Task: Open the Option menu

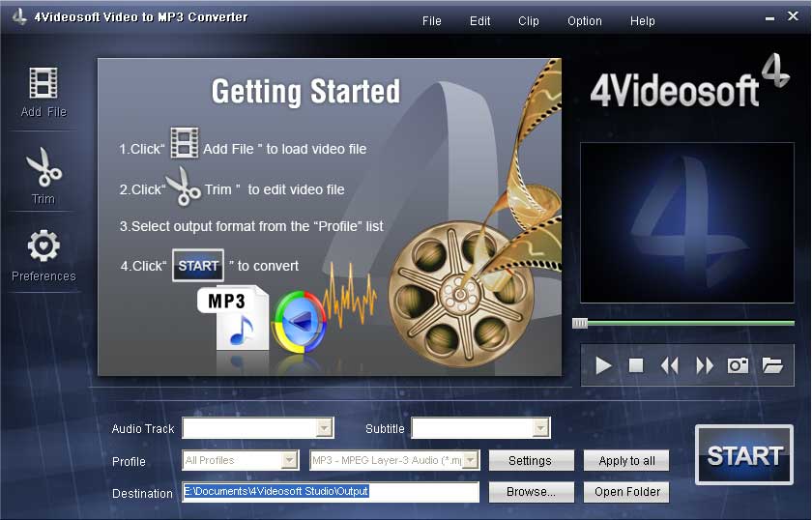Action: click(x=585, y=21)
